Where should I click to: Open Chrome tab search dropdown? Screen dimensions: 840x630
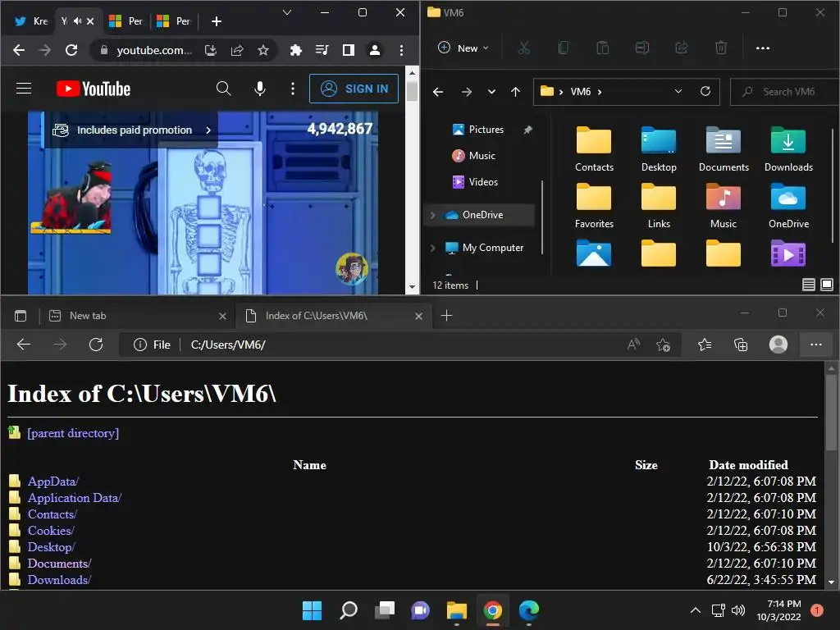pyautogui.click(x=287, y=12)
